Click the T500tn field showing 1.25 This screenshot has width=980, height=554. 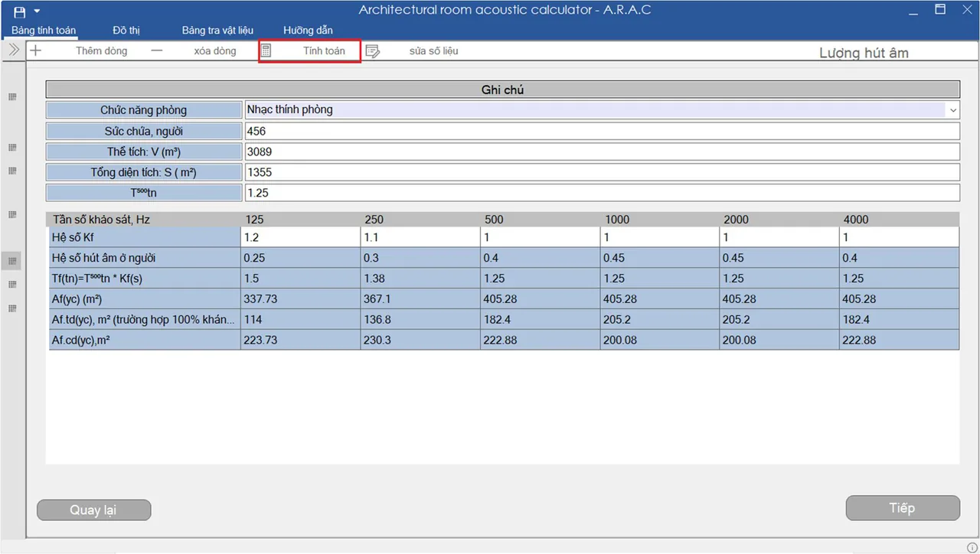click(x=602, y=193)
